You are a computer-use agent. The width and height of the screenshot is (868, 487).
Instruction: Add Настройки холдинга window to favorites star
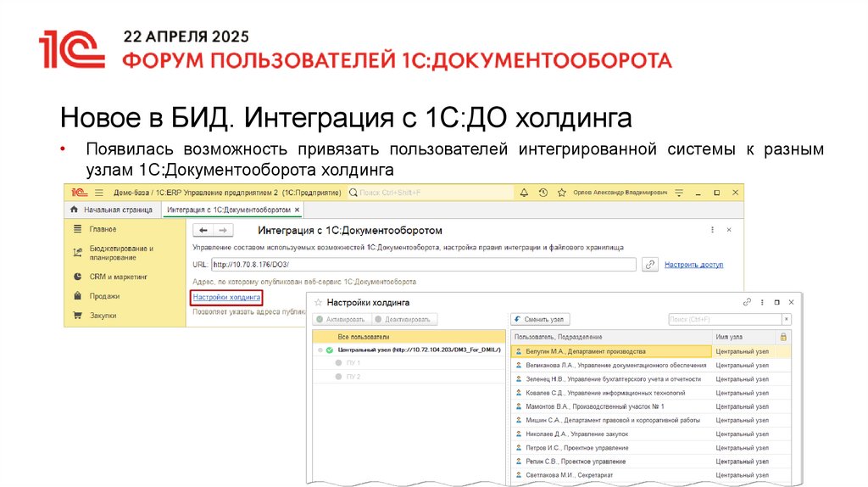click(x=319, y=303)
